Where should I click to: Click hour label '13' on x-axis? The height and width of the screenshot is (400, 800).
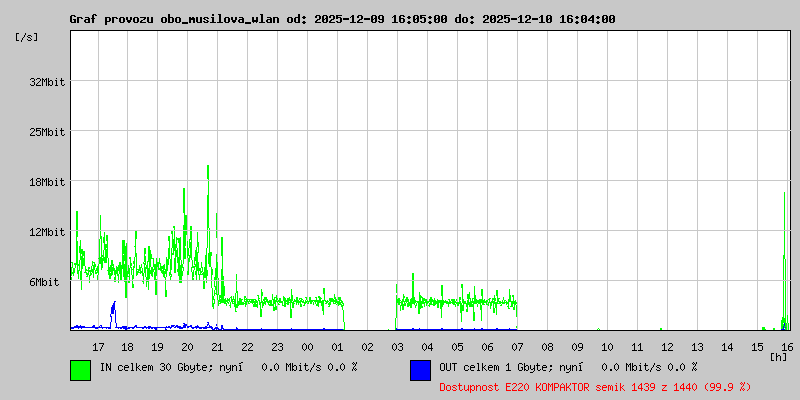tap(697, 347)
